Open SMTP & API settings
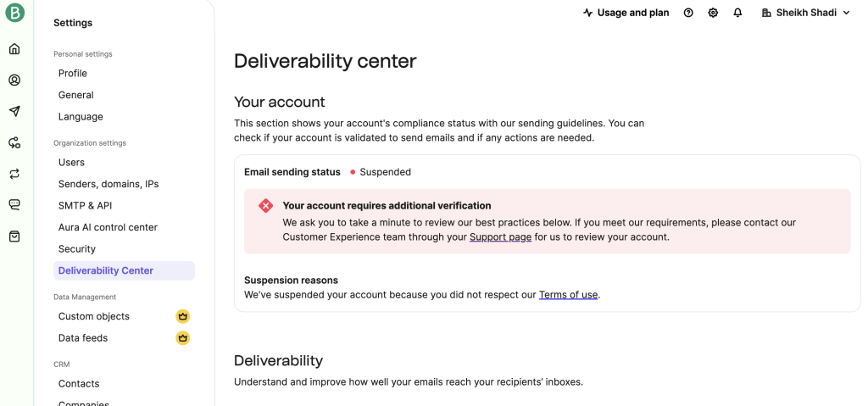The height and width of the screenshot is (406, 868). coord(85,206)
